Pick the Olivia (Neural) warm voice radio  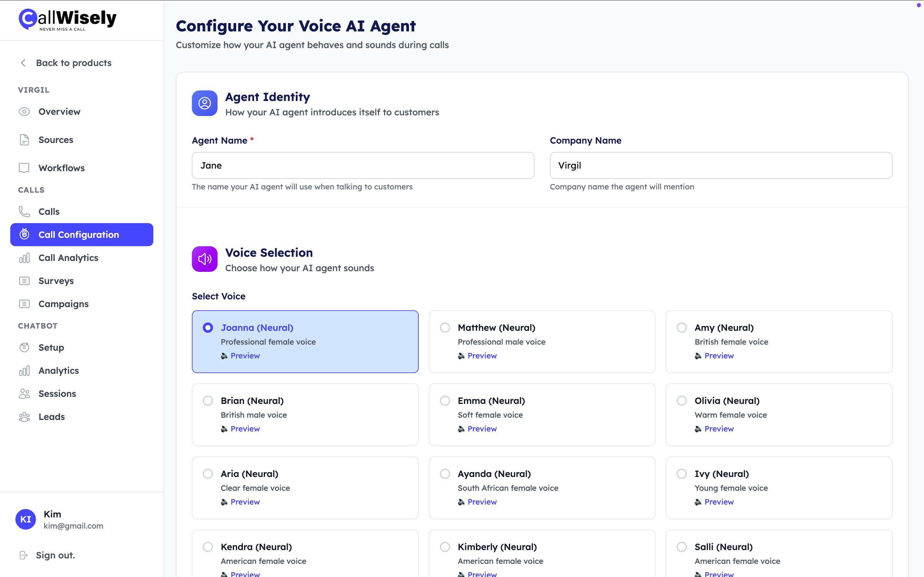pyautogui.click(x=681, y=401)
